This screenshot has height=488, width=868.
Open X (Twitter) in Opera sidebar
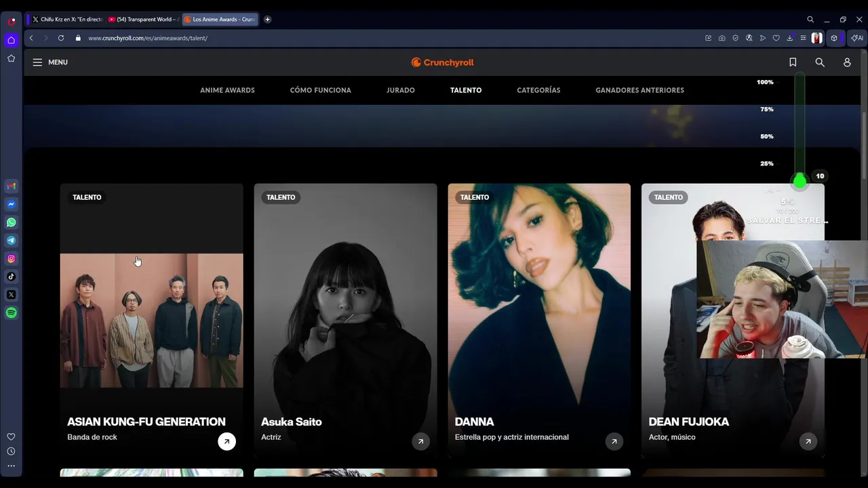click(x=11, y=295)
